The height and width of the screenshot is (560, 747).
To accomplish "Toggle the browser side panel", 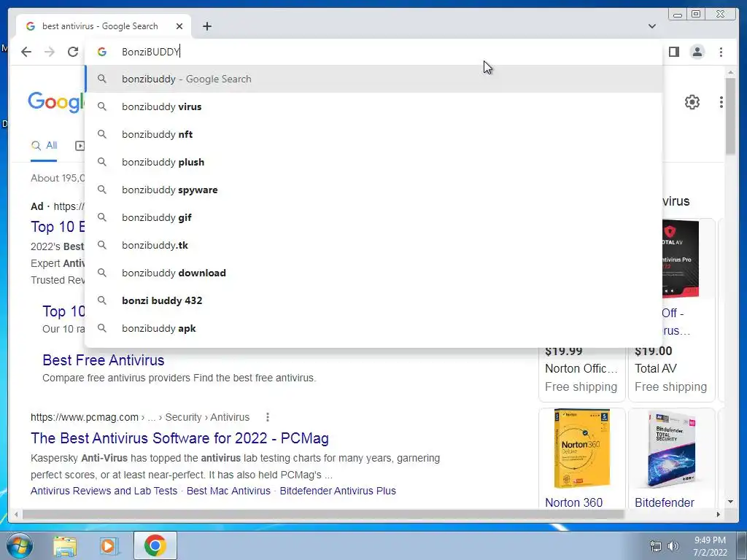I will (673, 52).
